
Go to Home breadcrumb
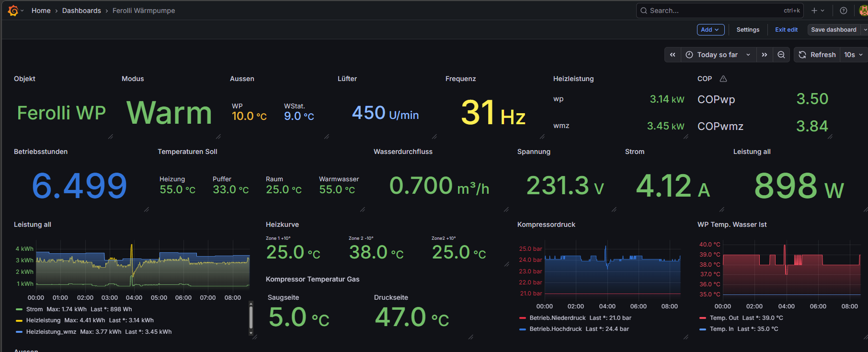tap(41, 11)
